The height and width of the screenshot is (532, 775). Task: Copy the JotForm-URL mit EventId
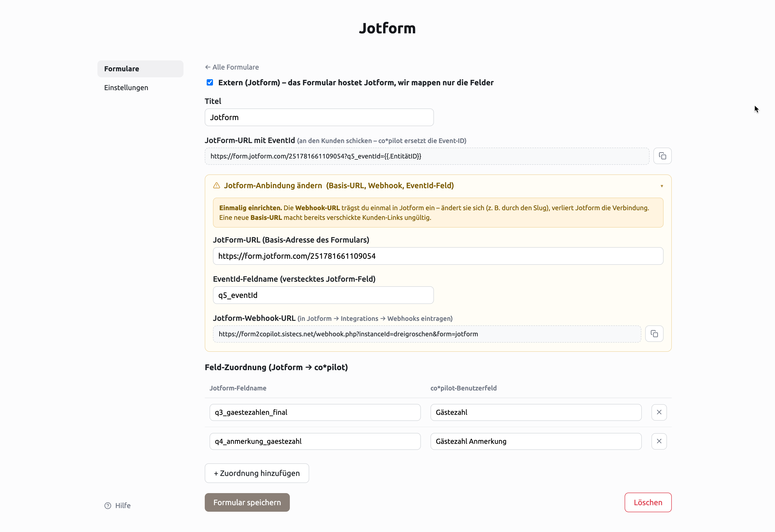pos(662,156)
